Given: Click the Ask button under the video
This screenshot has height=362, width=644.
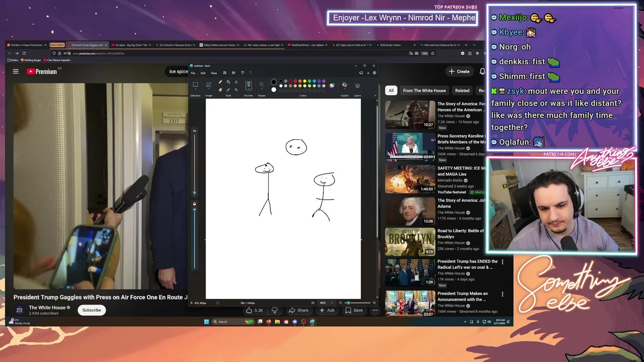Looking at the screenshot, I should click(328, 310).
